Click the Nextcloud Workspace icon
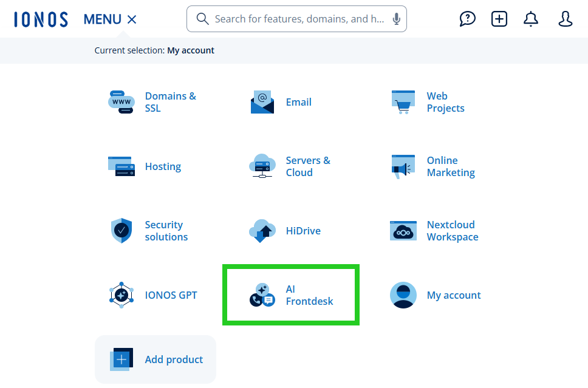Screen dimensions: 588x388 point(403,231)
